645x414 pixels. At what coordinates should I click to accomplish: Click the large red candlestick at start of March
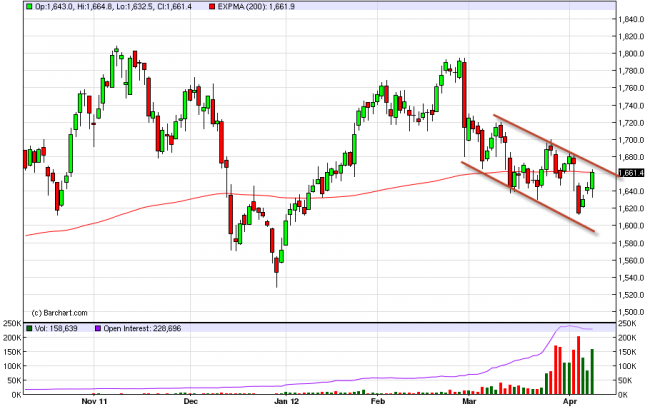tap(464, 95)
